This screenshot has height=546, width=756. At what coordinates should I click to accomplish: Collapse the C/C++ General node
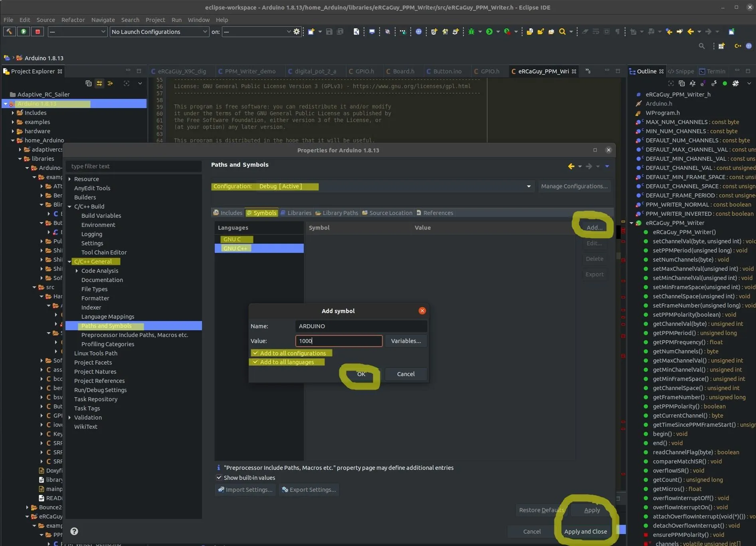pyautogui.click(x=69, y=262)
